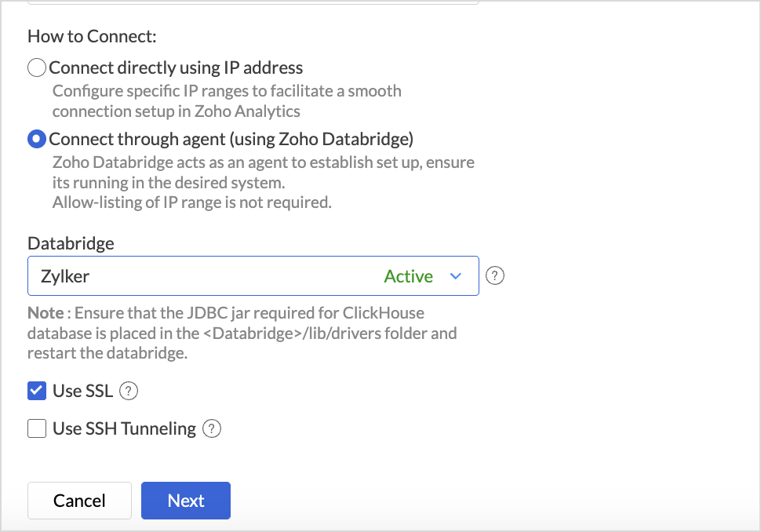761x532 pixels.
Task: Expand the Databridge dropdown chevron arrow
Action: [x=456, y=276]
